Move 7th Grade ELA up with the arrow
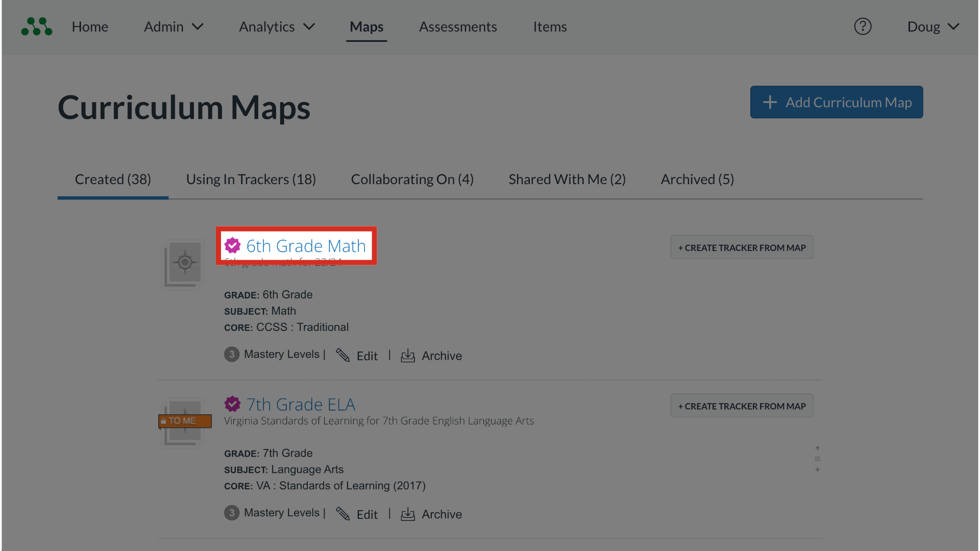Viewport: 980px width, 551px height. [x=817, y=448]
